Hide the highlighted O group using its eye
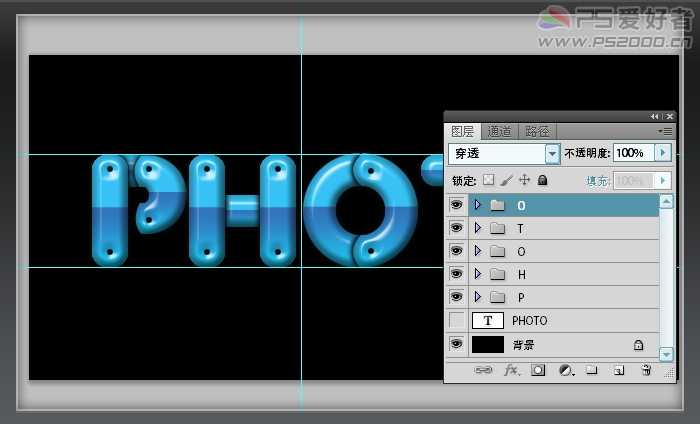Viewport: 700px width, 424px height. tap(456, 205)
